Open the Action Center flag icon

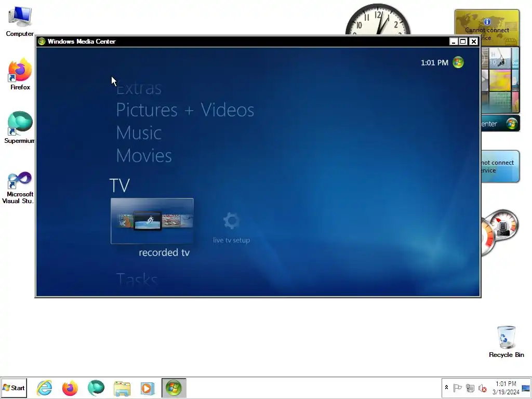pyautogui.click(x=457, y=388)
